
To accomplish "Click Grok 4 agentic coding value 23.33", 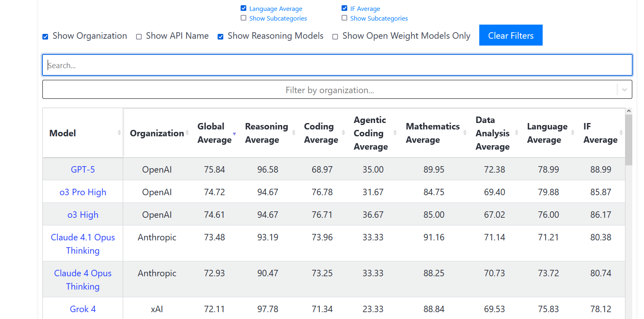I will [x=373, y=309].
